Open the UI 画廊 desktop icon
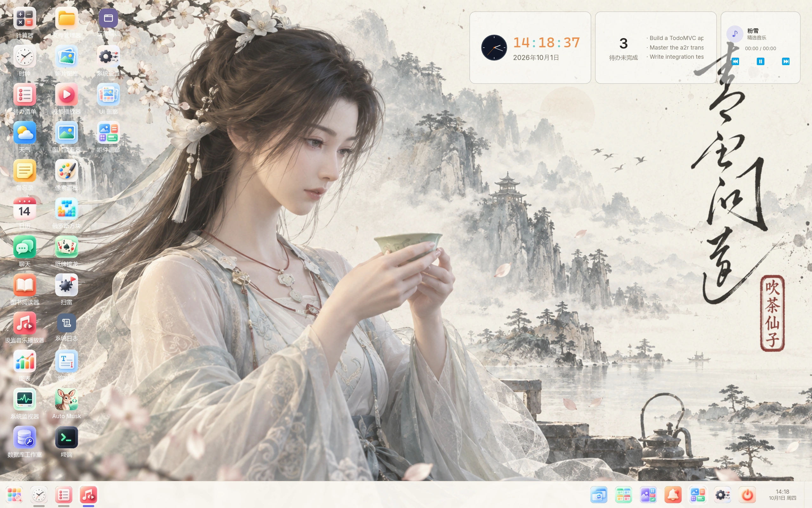 pos(108,94)
